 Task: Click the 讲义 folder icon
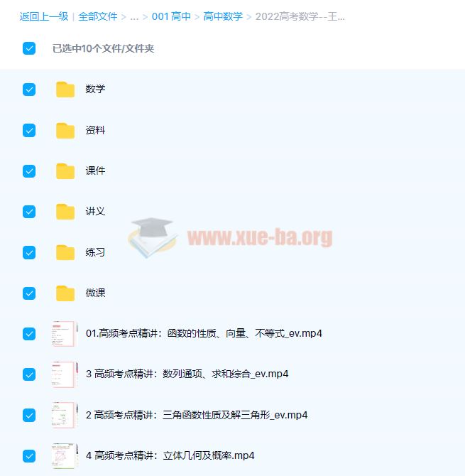coord(65,212)
